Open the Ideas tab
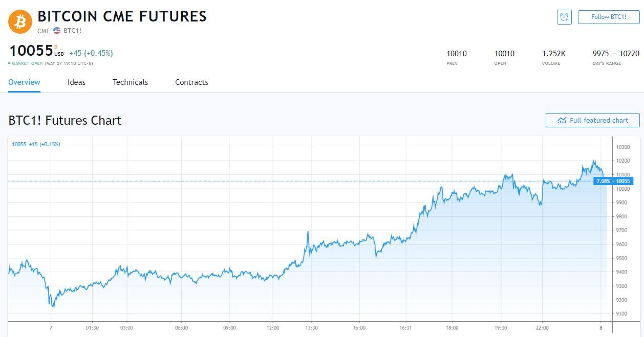The image size is (644, 337). click(76, 82)
